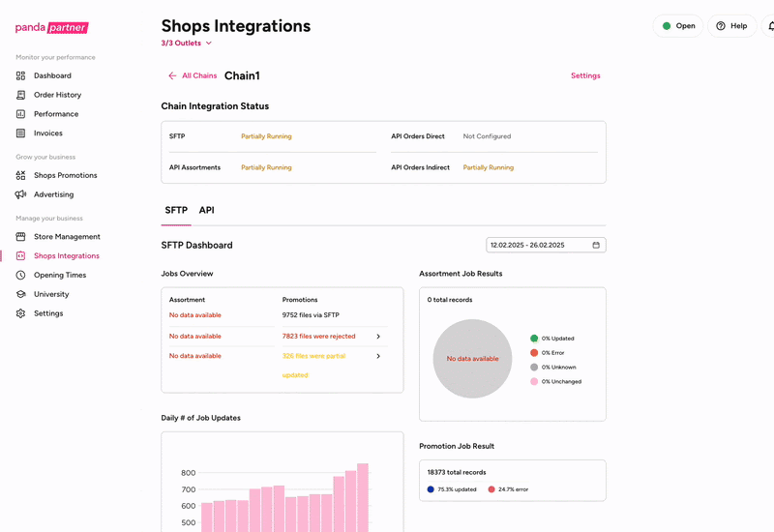Image resolution: width=774 pixels, height=532 pixels.
Task: Go back via All Chains link
Action: pos(193,75)
